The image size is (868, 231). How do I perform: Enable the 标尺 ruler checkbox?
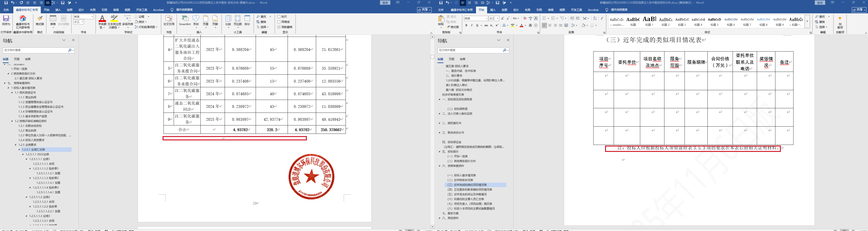279,16
